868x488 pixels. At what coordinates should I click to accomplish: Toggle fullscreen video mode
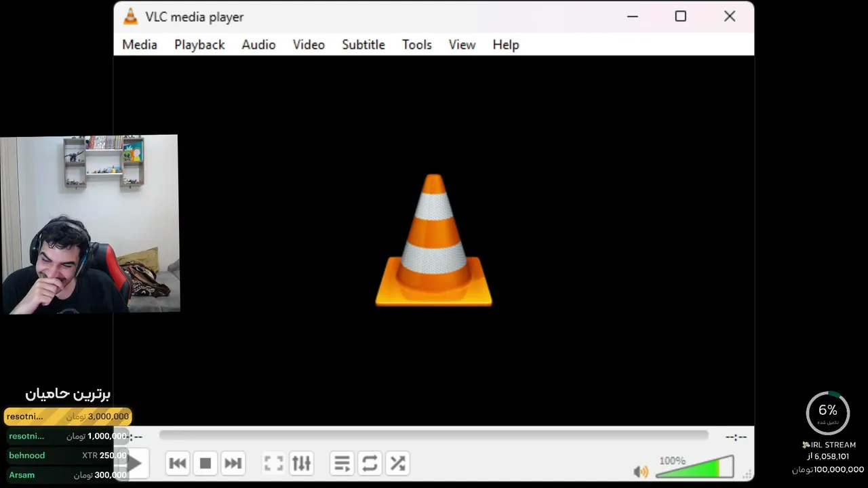pos(273,464)
